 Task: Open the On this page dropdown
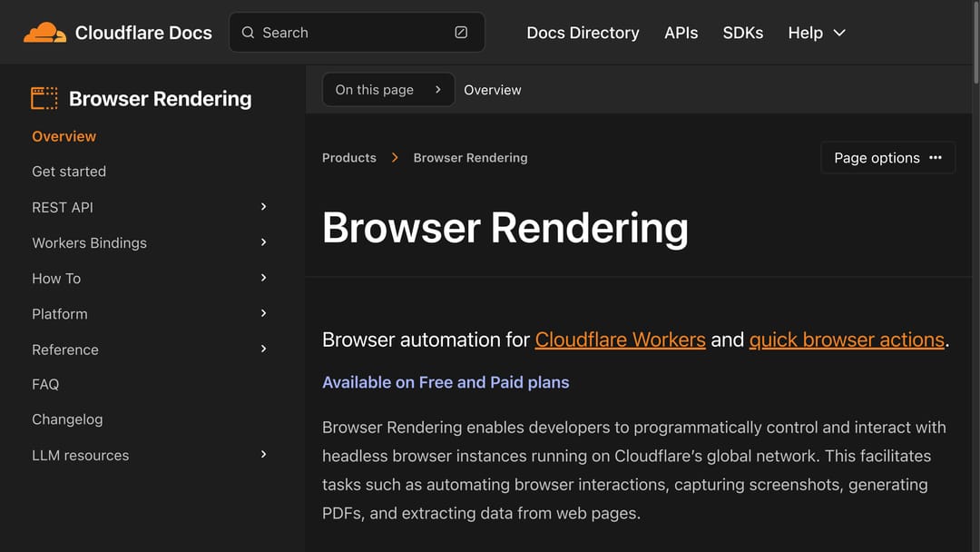coord(388,89)
